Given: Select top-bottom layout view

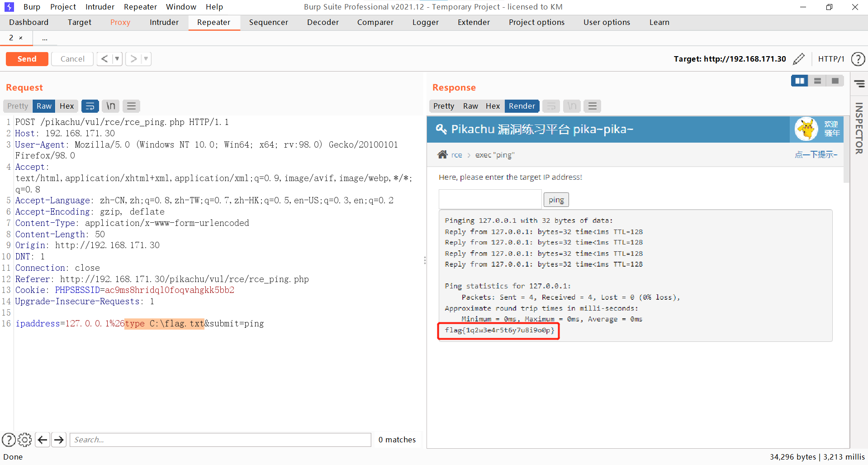Looking at the screenshot, I should click(817, 81).
